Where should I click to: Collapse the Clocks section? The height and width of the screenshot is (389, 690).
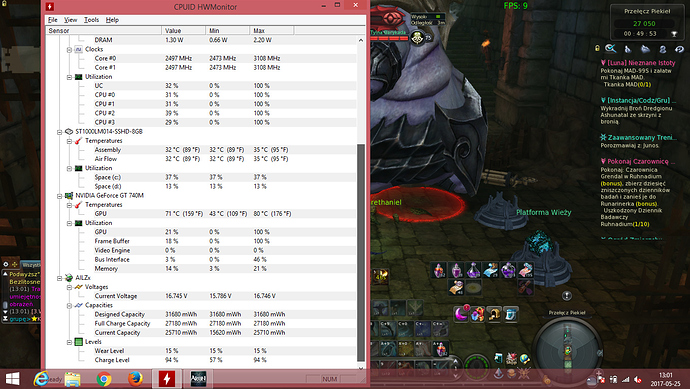click(x=69, y=50)
